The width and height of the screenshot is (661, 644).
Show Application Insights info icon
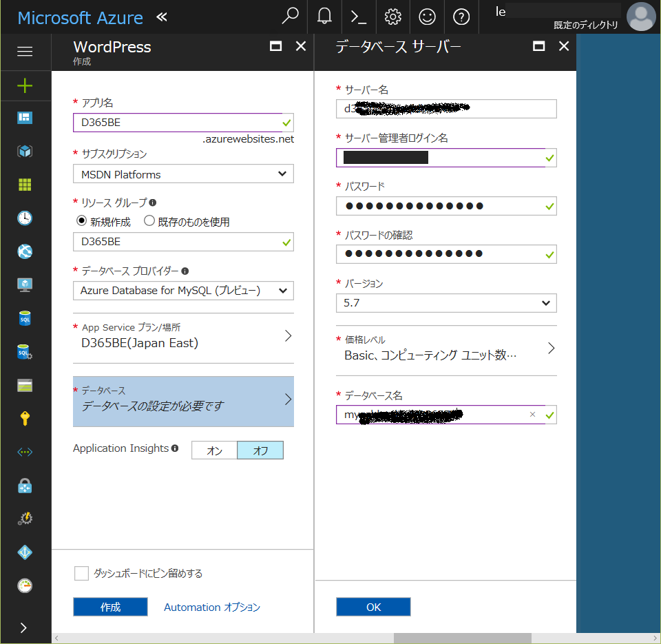175,448
